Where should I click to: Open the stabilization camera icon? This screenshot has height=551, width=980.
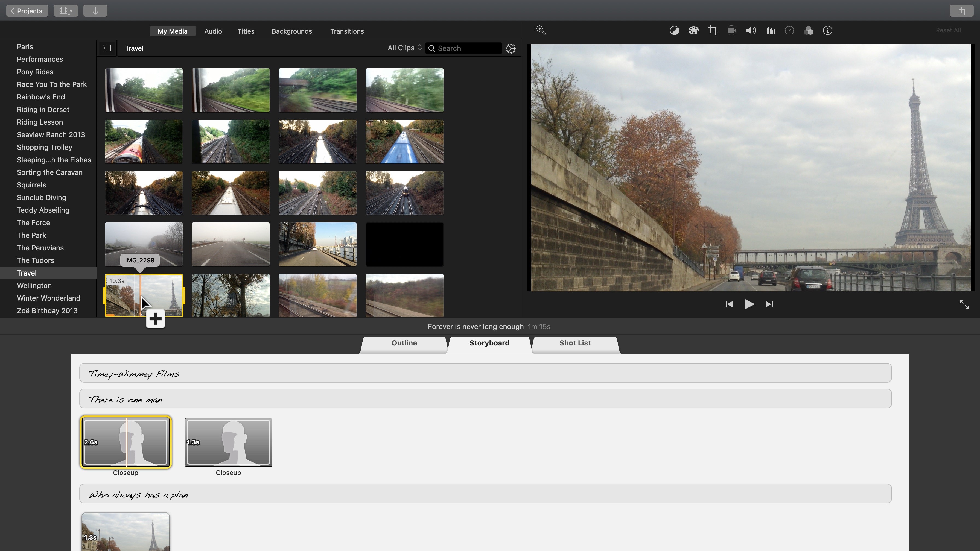(x=732, y=30)
